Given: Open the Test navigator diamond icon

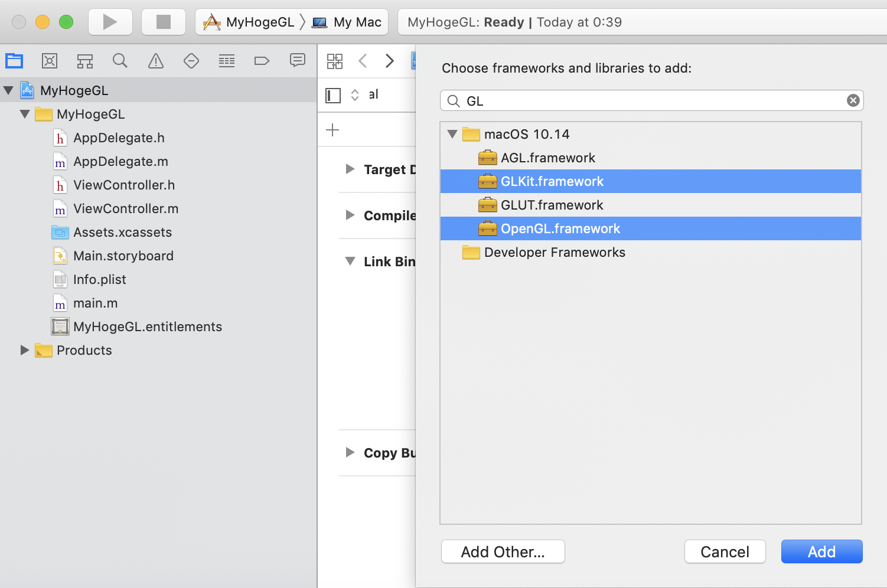Looking at the screenshot, I should pos(191,60).
